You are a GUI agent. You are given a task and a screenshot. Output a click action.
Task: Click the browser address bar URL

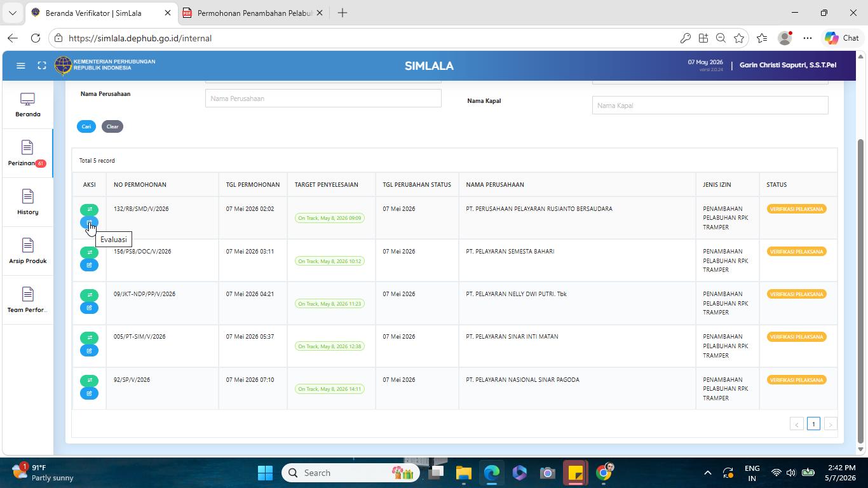pyautogui.click(x=140, y=38)
